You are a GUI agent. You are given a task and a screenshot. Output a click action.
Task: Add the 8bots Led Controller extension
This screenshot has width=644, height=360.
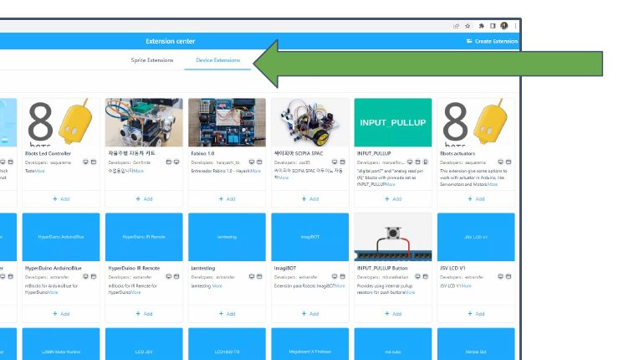[61, 199]
